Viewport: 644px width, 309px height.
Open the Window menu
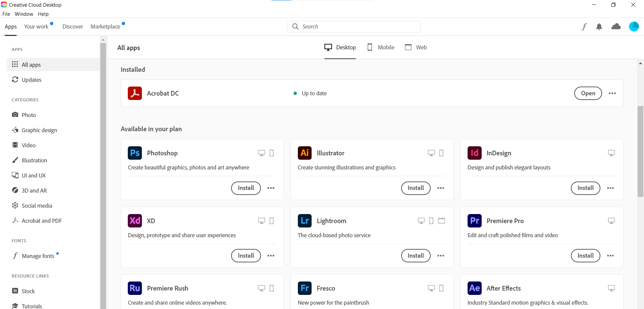(24, 14)
